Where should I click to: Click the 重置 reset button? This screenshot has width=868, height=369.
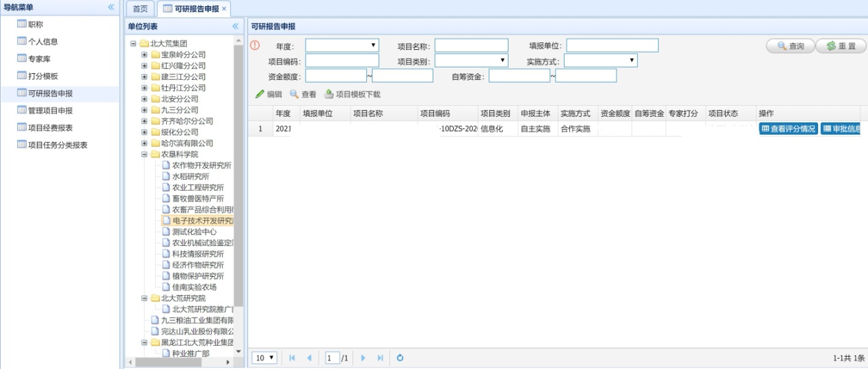click(841, 46)
